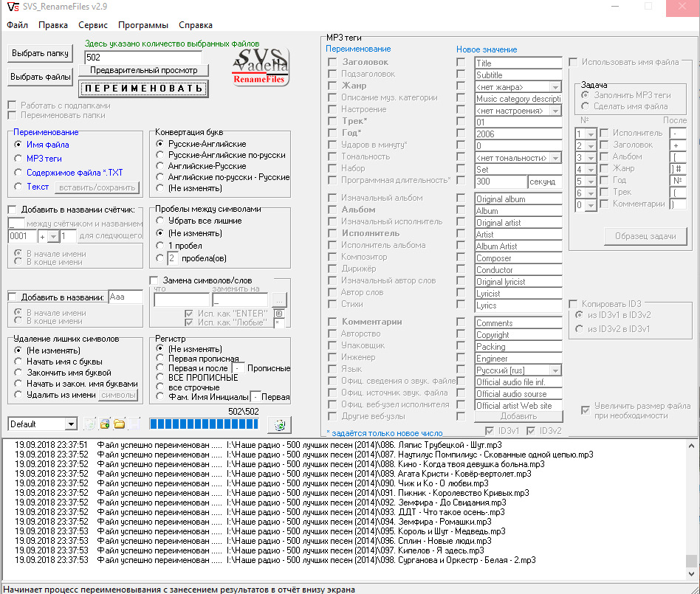Expand the Default profile dropdown

click(x=71, y=424)
